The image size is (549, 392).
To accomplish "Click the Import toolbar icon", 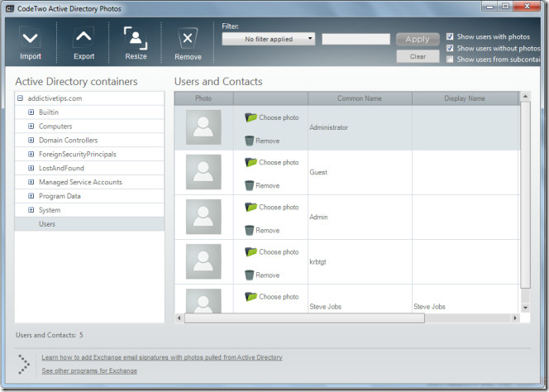I will coord(30,38).
